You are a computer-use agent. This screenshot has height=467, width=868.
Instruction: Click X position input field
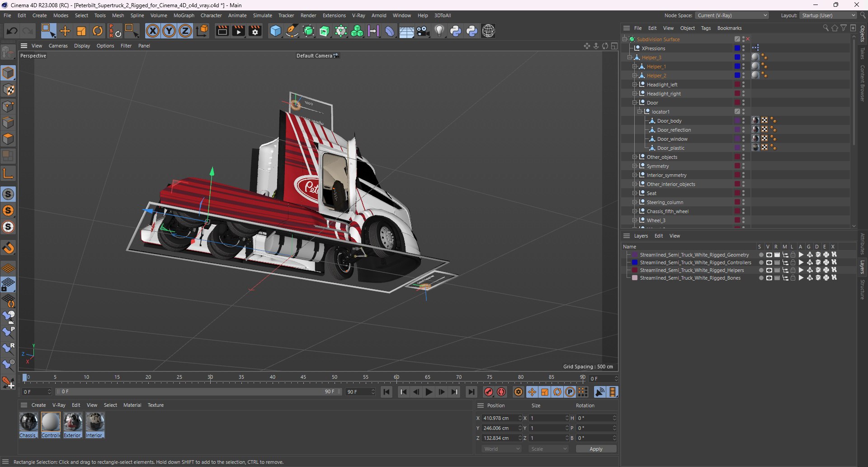(500, 418)
